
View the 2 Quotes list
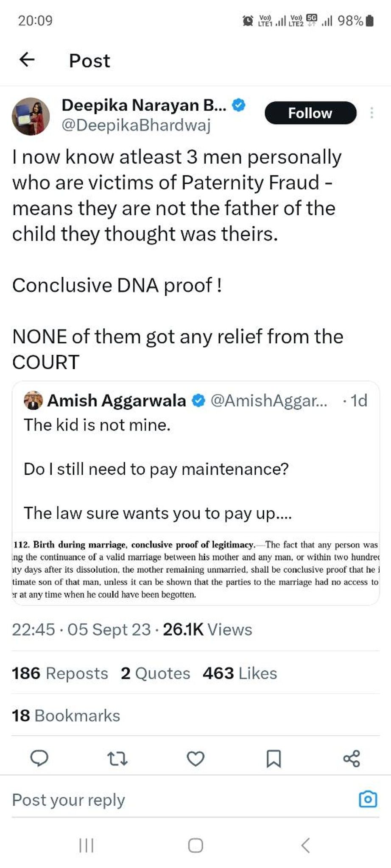click(155, 673)
